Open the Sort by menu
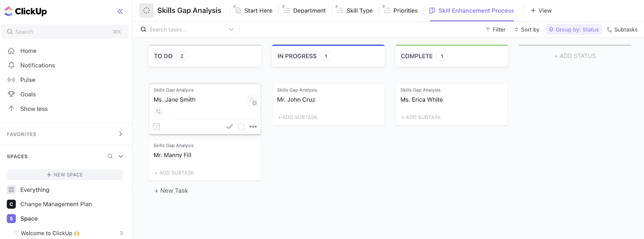Image resolution: width=644 pixels, height=239 pixels. (x=527, y=29)
